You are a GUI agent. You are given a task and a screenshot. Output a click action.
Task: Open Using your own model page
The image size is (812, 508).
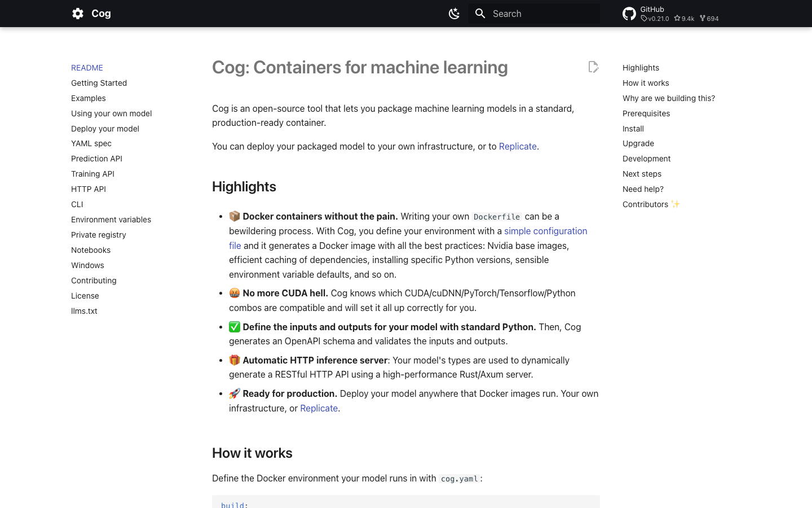pyautogui.click(x=111, y=113)
